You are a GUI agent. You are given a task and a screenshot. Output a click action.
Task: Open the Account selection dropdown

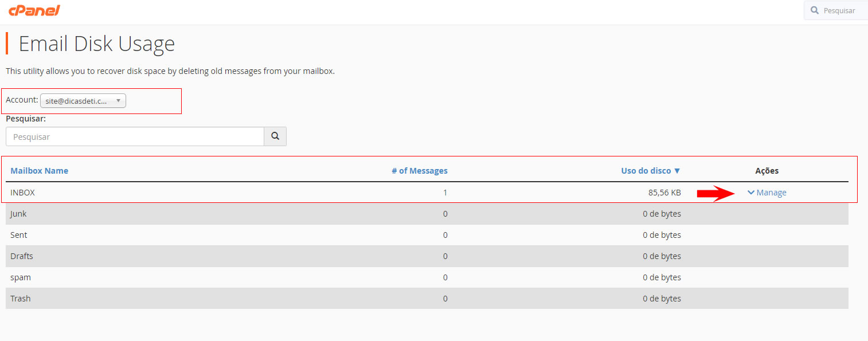[x=83, y=101]
